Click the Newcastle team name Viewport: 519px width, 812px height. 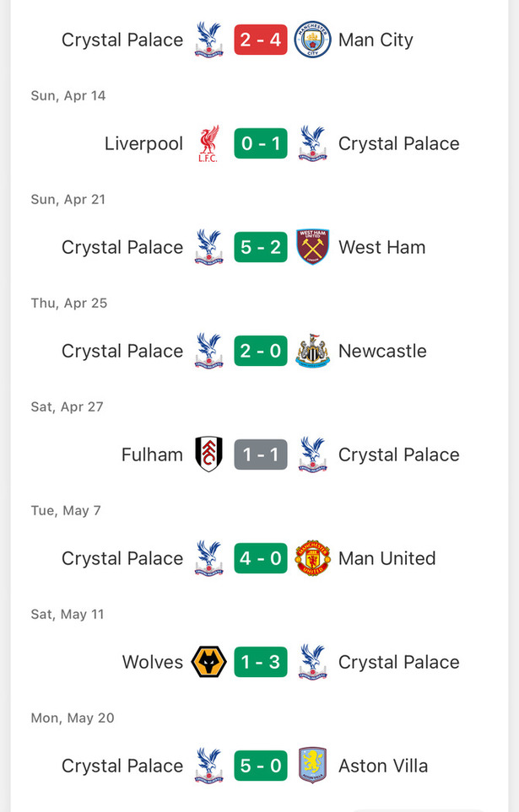tap(382, 351)
